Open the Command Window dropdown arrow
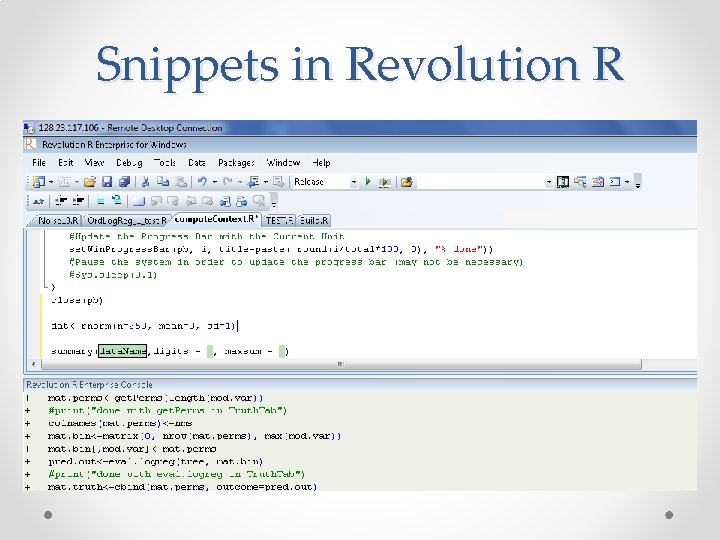The height and width of the screenshot is (540, 720). tap(627, 182)
